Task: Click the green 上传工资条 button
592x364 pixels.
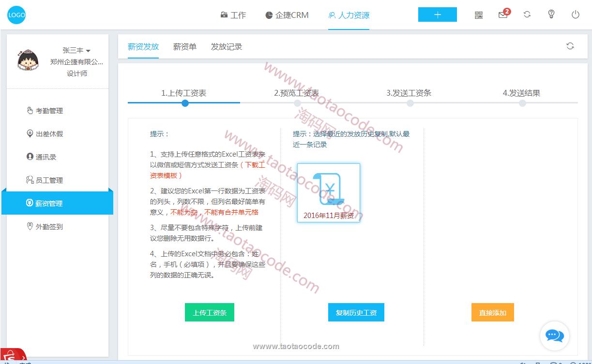Action: (210, 312)
